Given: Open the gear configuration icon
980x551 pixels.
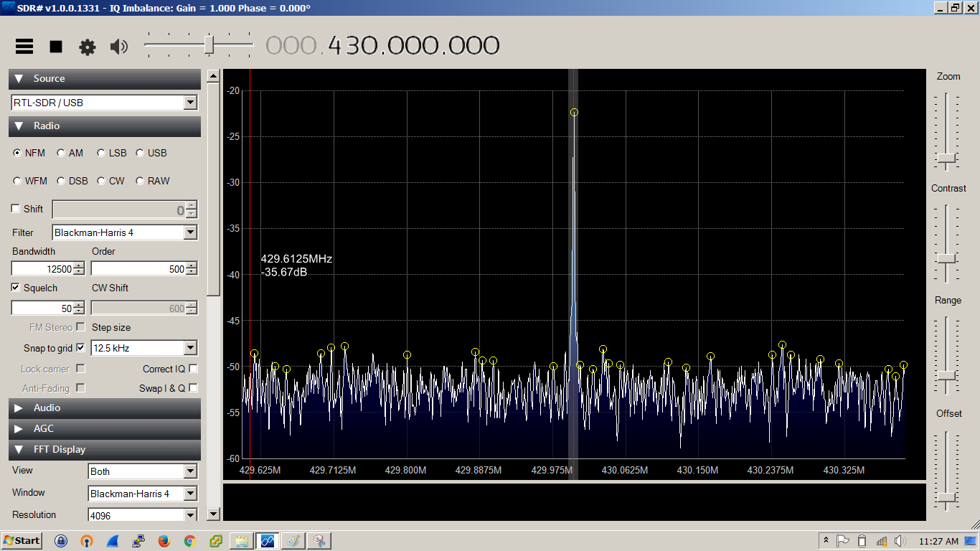Looking at the screenshot, I should click(88, 47).
